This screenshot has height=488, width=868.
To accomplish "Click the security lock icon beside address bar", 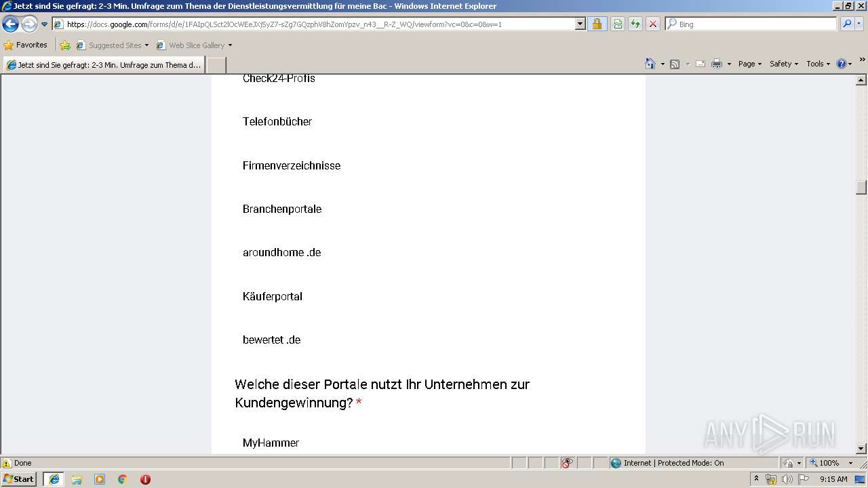I will (597, 24).
